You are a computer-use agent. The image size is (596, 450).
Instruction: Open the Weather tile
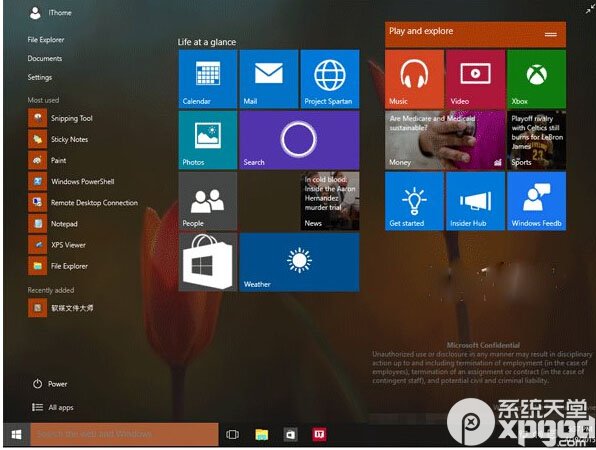click(300, 262)
